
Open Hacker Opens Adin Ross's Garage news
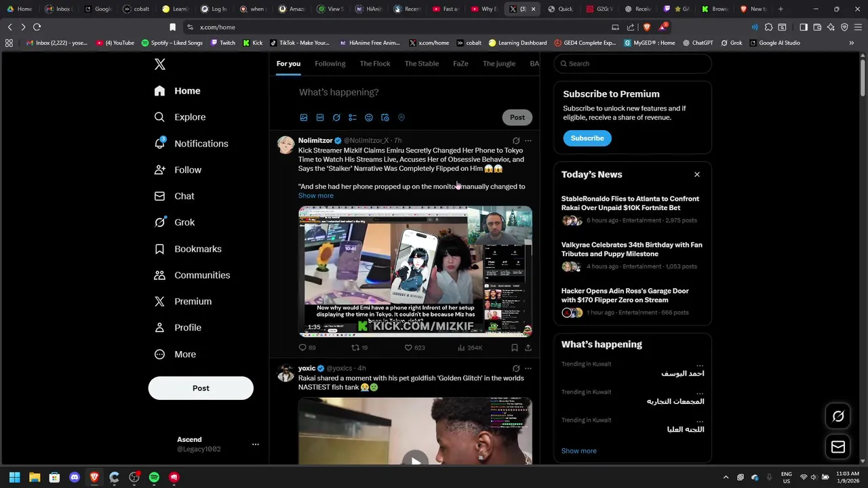(632, 302)
